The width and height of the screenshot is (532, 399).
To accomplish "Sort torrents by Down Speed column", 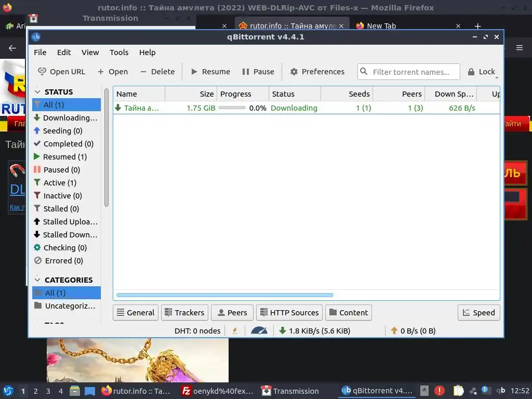I will [x=451, y=94].
